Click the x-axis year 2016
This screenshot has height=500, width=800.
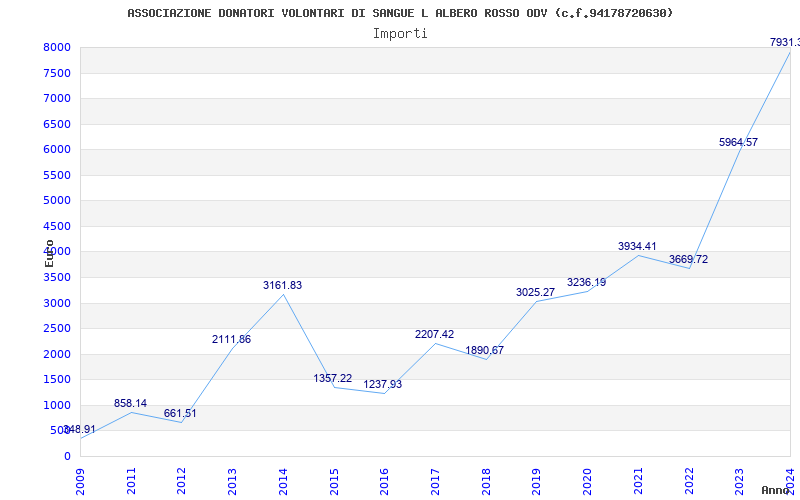pyautogui.click(x=384, y=481)
